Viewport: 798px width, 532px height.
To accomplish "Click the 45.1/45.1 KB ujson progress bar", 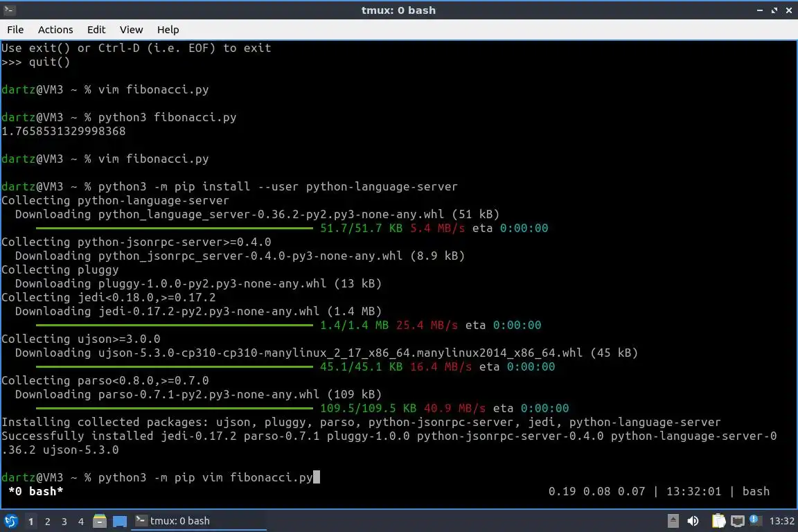I will coord(175,367).
